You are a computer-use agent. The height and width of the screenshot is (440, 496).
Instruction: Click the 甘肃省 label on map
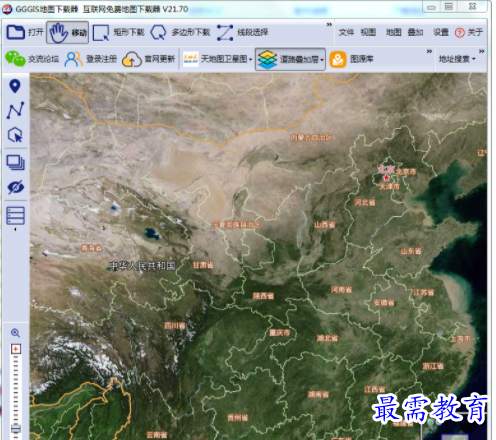[x=203, y=265]
